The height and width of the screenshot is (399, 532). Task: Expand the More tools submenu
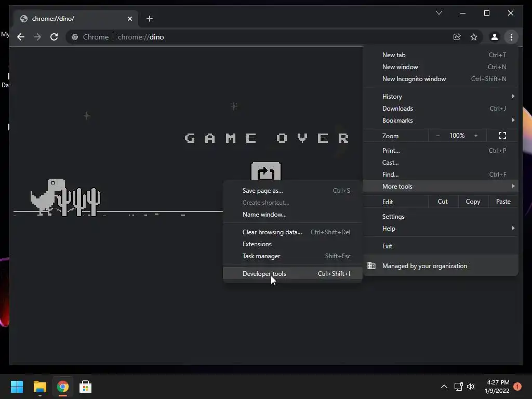tap(441, 187)
